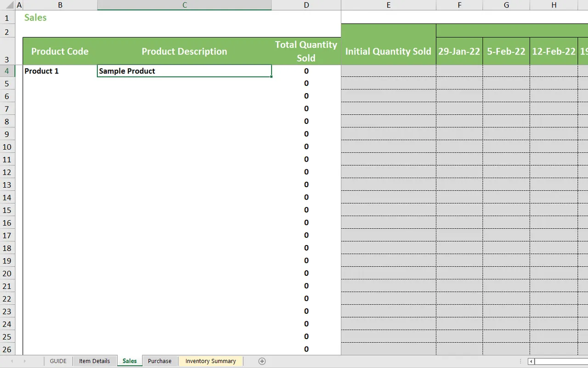Select column E header
Screen dimensions: 588x368
[x=389, y=5]
